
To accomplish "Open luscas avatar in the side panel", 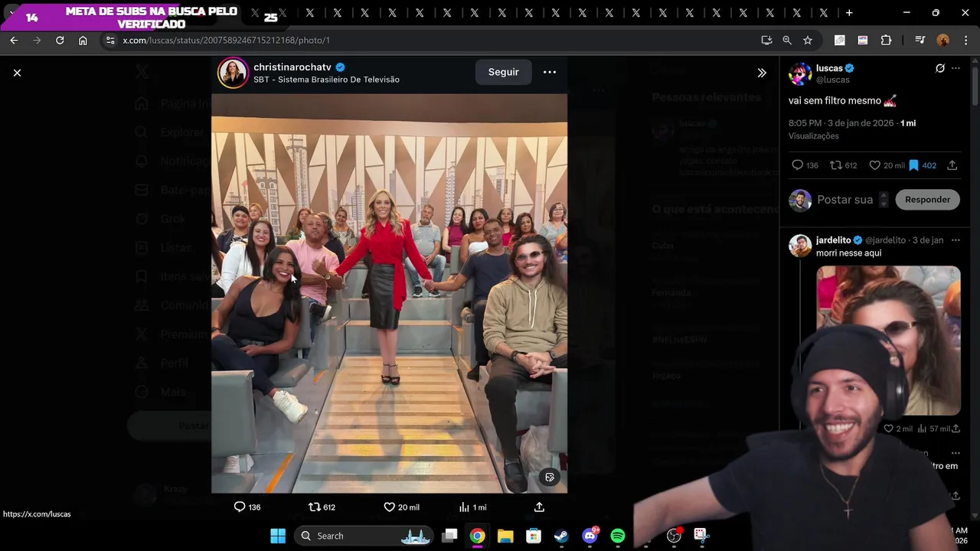I will (800, 73).
